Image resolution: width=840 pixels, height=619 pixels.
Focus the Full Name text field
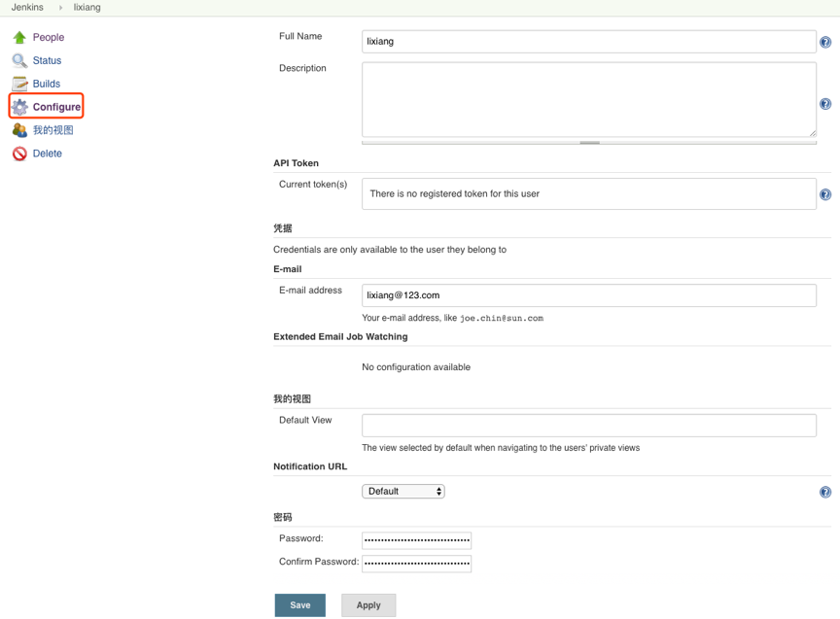pos(588,42)
